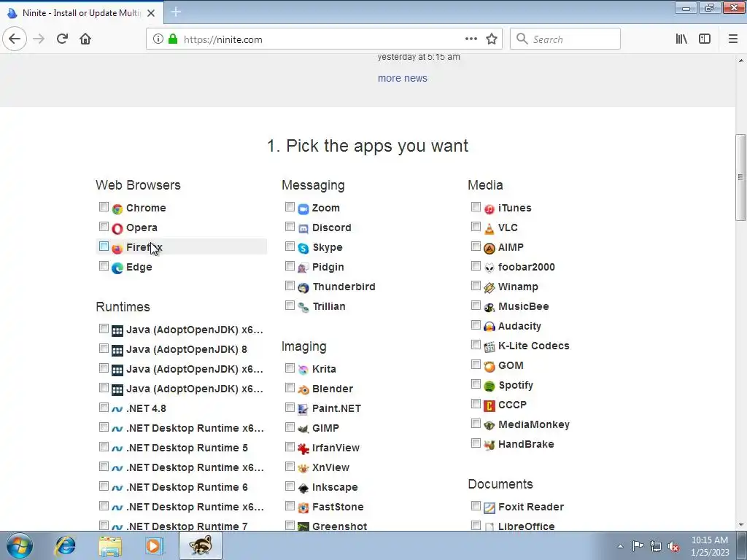Click the .NET Desktop Runtime 6 label
Image resolution: width=747 pixels, height=560 pixels.
tap(187, 487)
